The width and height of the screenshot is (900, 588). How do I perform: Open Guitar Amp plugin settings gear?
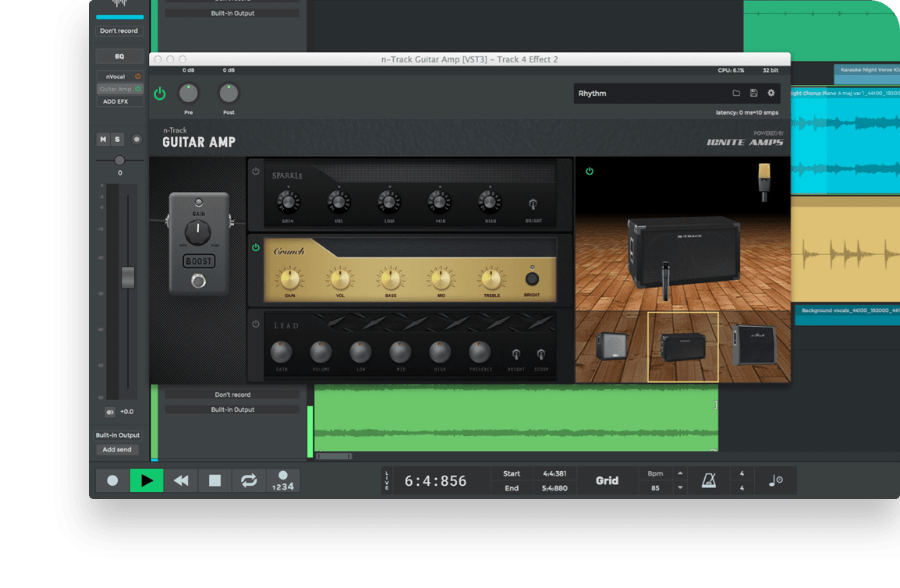771,94
